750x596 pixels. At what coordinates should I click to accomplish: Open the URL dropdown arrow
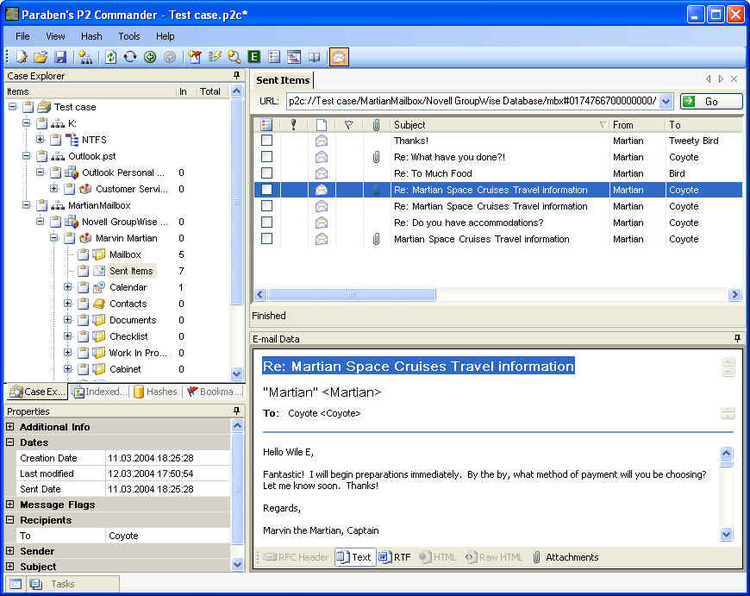pos(666,101)
